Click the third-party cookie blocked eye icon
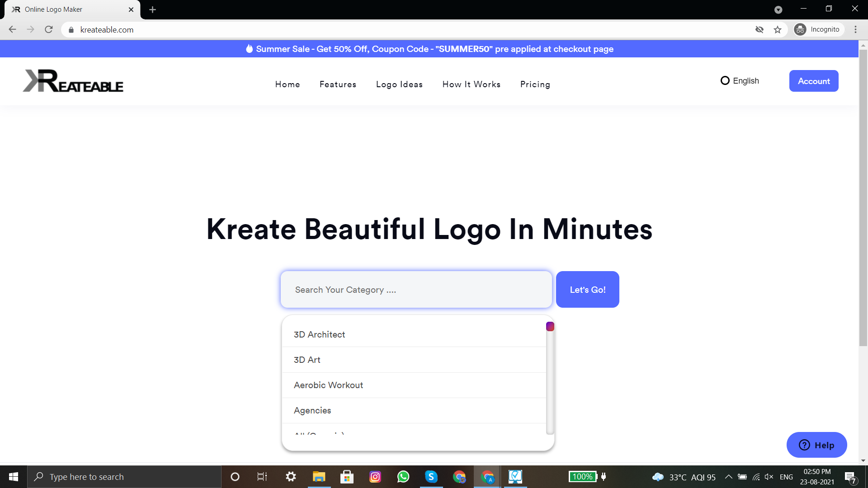This screenshot has height=488, width=868. click(x=759, y=30)
